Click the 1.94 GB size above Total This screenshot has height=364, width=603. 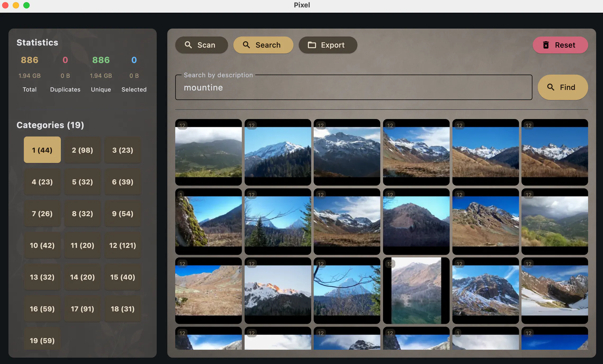click(30, 76)
